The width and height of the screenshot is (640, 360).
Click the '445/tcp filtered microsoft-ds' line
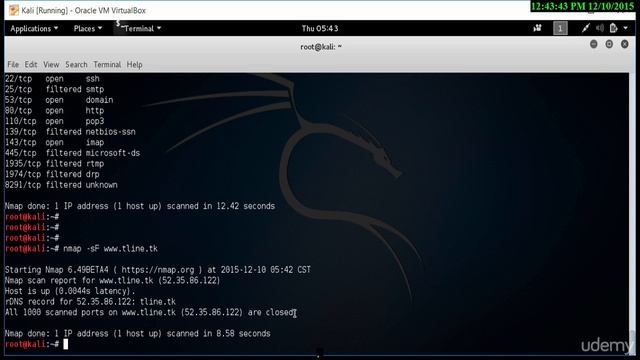pos(72,153)
